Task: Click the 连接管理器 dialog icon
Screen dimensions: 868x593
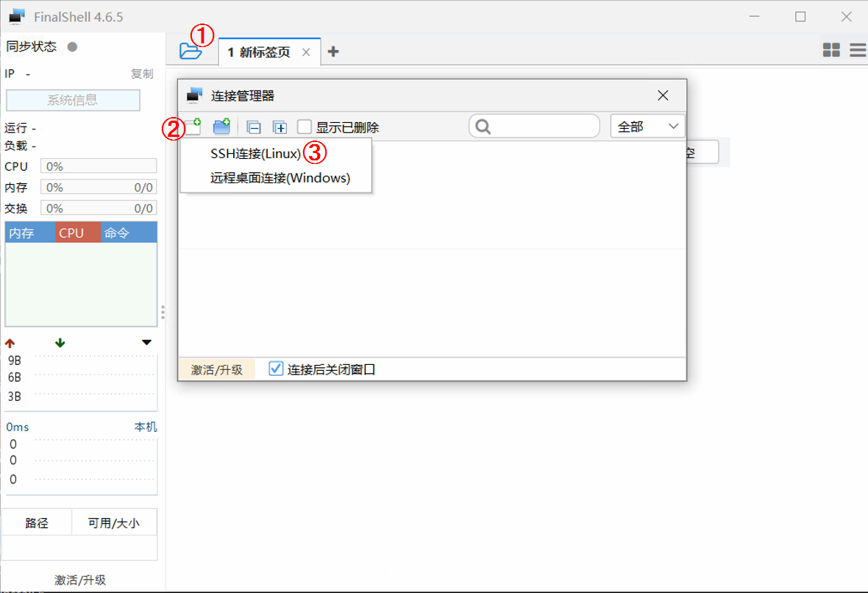Action: tap(194, 95)
